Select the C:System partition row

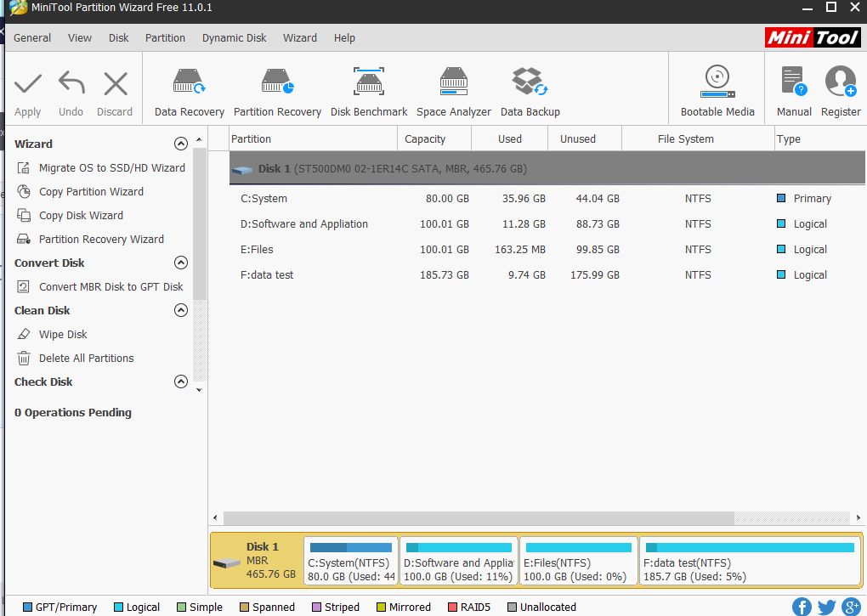coord(547,198)
